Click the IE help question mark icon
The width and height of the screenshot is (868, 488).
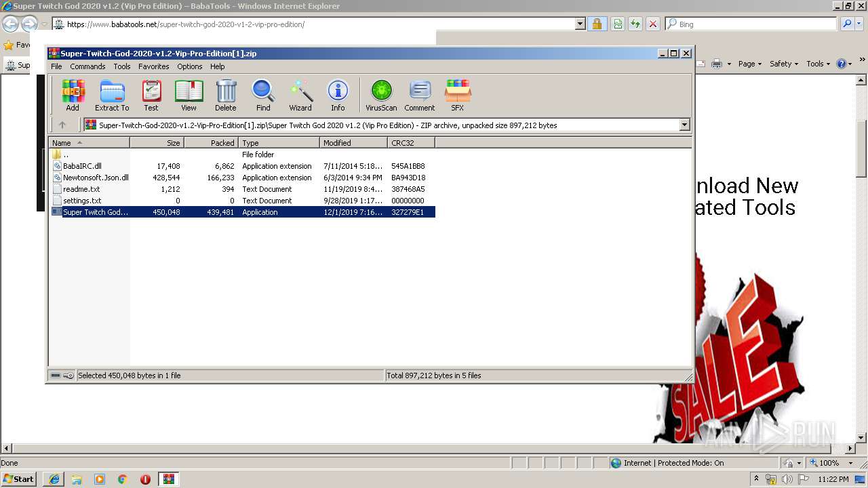(841, 64)
